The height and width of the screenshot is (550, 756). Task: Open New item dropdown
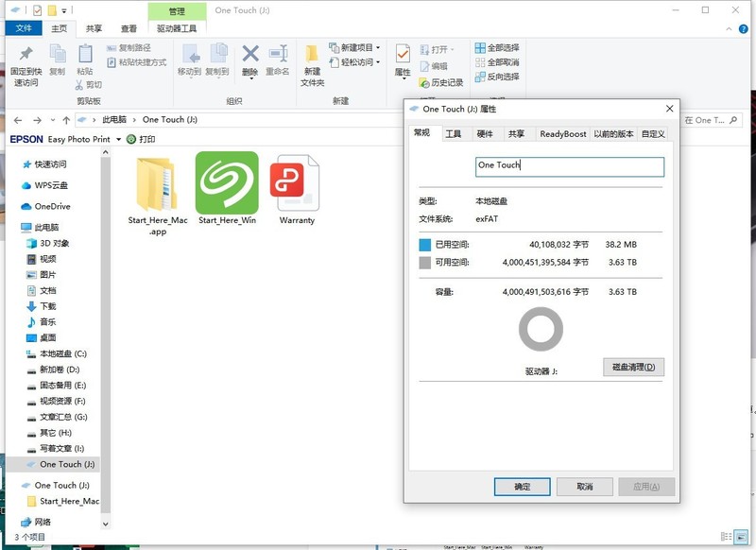tap(355, 47)
